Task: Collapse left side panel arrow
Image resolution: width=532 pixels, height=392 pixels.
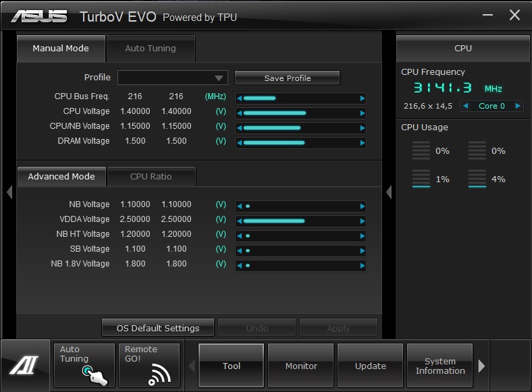Action: coord(9,192)
